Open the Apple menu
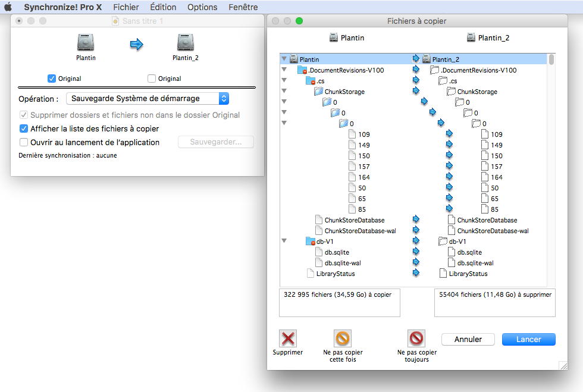 point(8,7)
